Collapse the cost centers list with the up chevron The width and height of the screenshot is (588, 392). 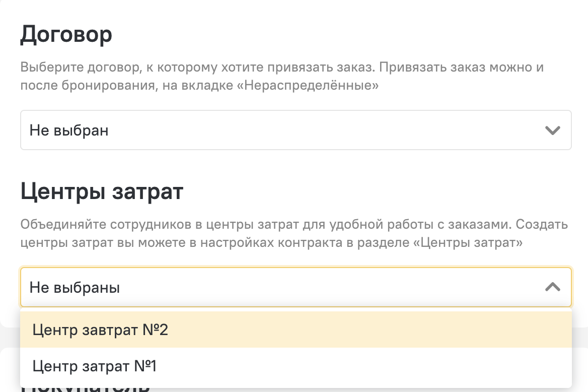click(552, 287)
